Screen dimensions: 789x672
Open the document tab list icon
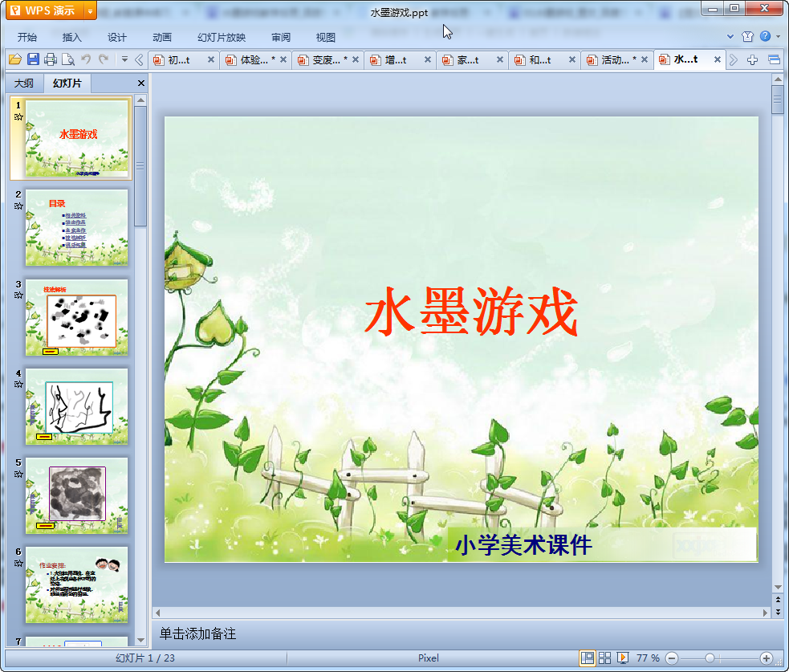pyautogui.click(x=775, y=60)
